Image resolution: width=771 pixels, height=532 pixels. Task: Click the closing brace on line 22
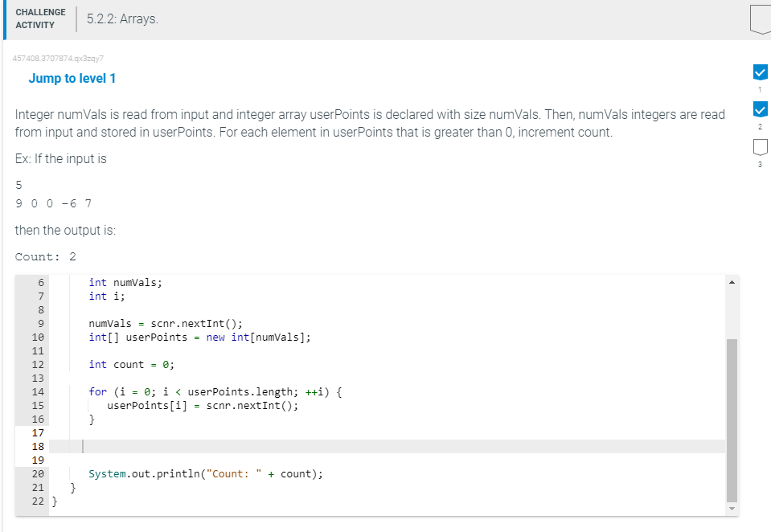(x=53, y=500)
